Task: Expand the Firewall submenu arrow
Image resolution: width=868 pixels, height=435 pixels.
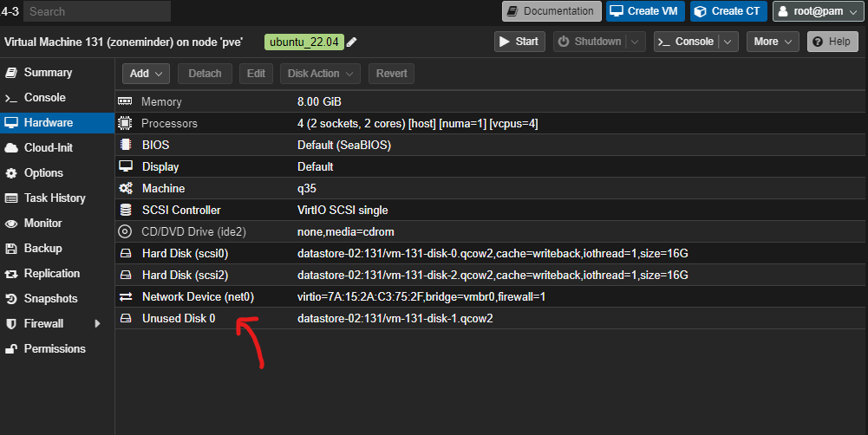Action: point(97,324)
